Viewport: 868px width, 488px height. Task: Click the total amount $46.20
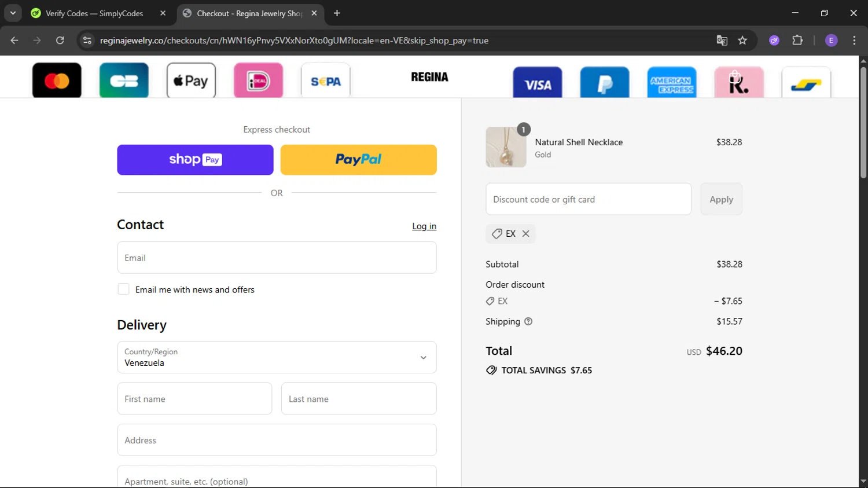(724, 351)
